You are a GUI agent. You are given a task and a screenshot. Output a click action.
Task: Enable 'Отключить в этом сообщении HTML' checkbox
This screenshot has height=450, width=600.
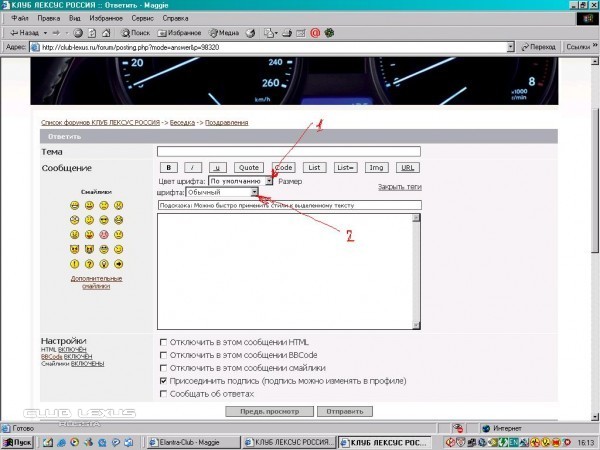click(x=164, y=342)
